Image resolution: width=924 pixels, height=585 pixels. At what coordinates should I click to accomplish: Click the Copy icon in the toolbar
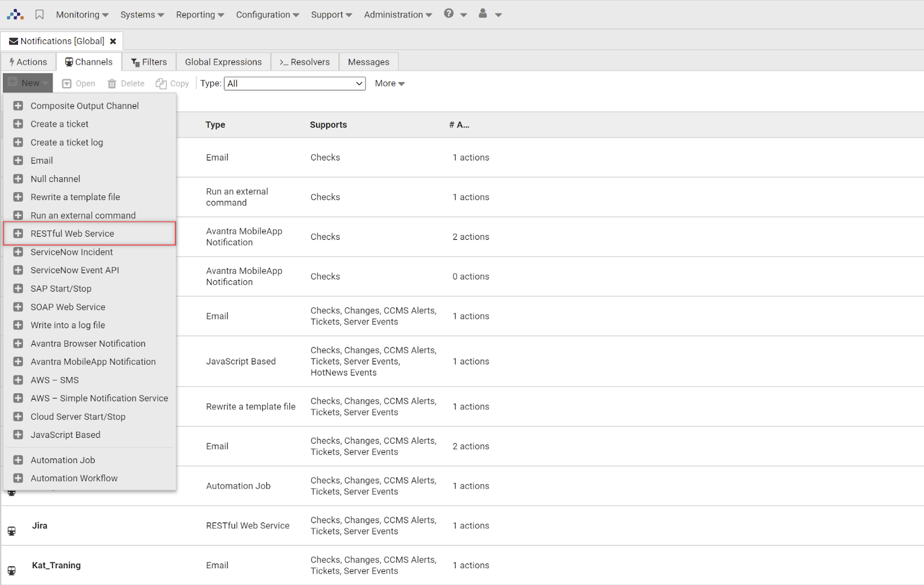click(160, 83)
